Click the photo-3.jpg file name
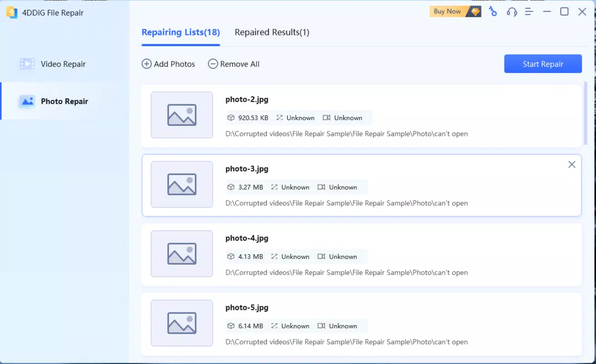The height and width of the screenshot is (364, 596). tap(247, 169)
